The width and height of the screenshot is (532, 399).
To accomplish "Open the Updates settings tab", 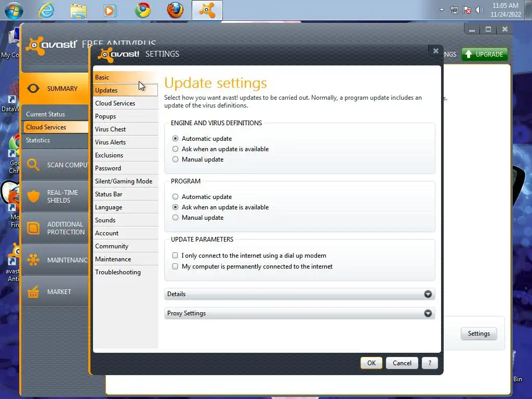I will click(126, 90).
